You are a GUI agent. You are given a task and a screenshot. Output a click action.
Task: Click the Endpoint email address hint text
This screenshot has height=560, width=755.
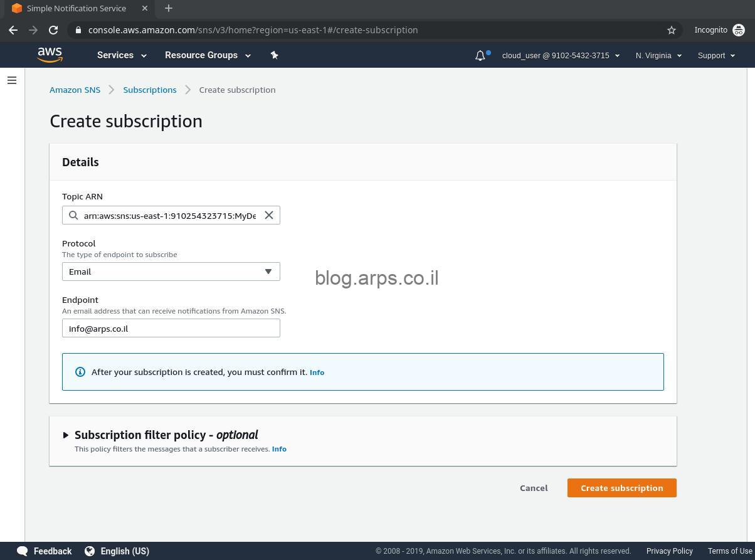[x=174, y=311]
